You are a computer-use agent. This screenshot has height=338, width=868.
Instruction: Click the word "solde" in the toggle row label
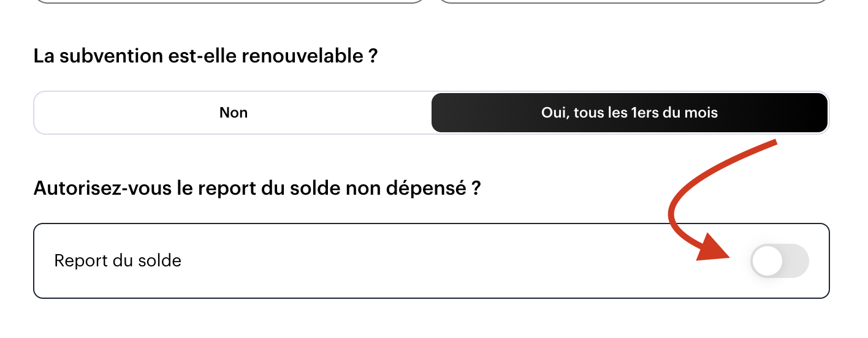coord(161,261)
